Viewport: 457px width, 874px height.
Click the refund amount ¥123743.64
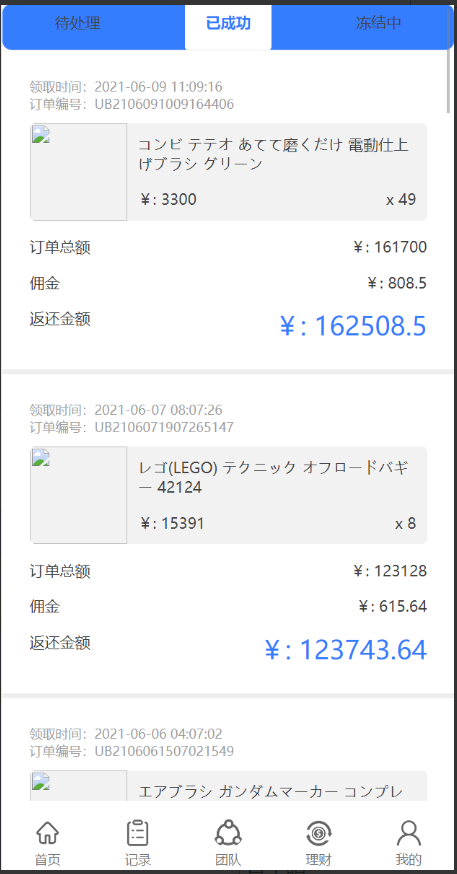click(346, 650)
